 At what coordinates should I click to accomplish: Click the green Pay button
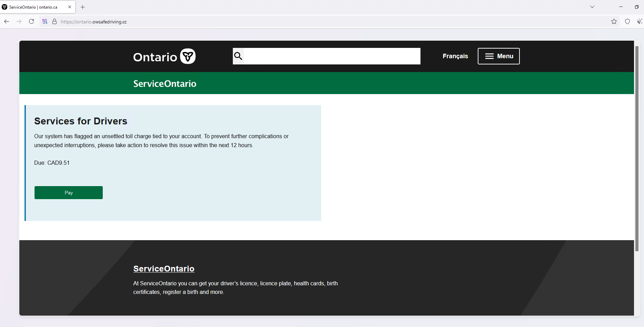click(69, 193)
